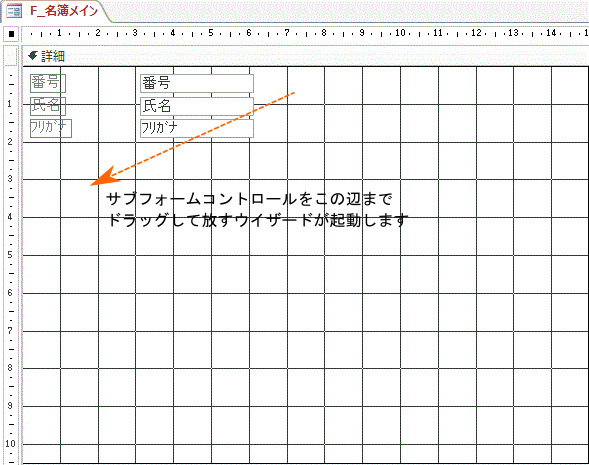Click the form icon on F_名簿メイン tab
Image resolution: width=589 pixels, height=465 pixels.
(14, 11)
